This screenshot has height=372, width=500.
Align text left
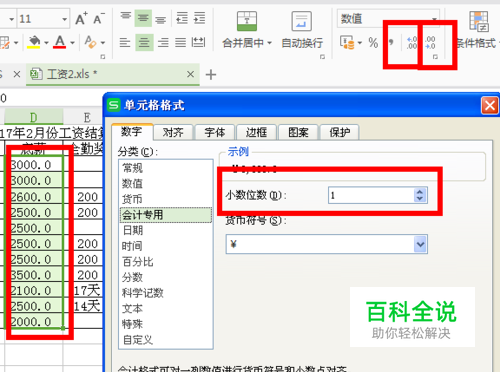[x=125, y=43]
